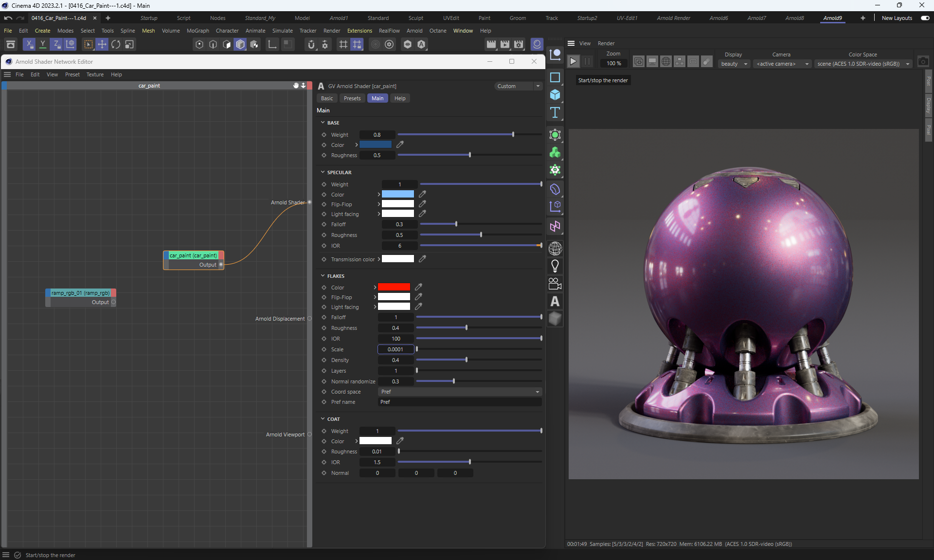Toggle the Y-axis lock

pos(43,44)
